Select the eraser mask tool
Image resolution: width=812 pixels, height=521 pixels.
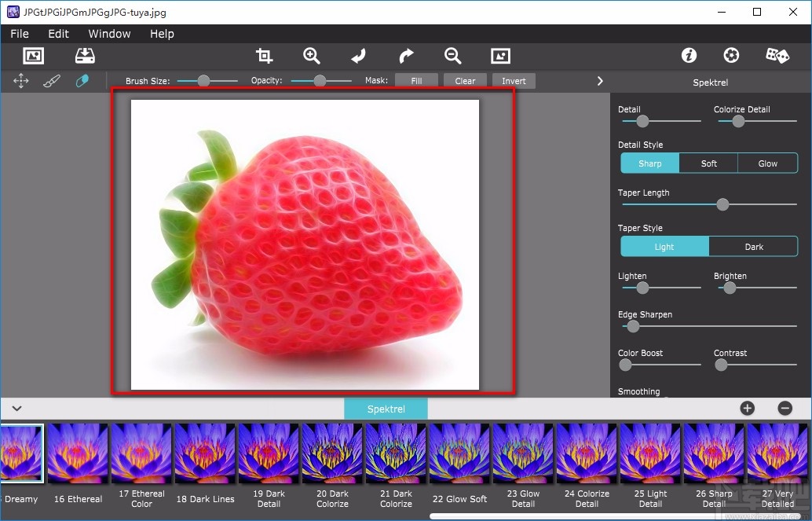coord(82,81)
